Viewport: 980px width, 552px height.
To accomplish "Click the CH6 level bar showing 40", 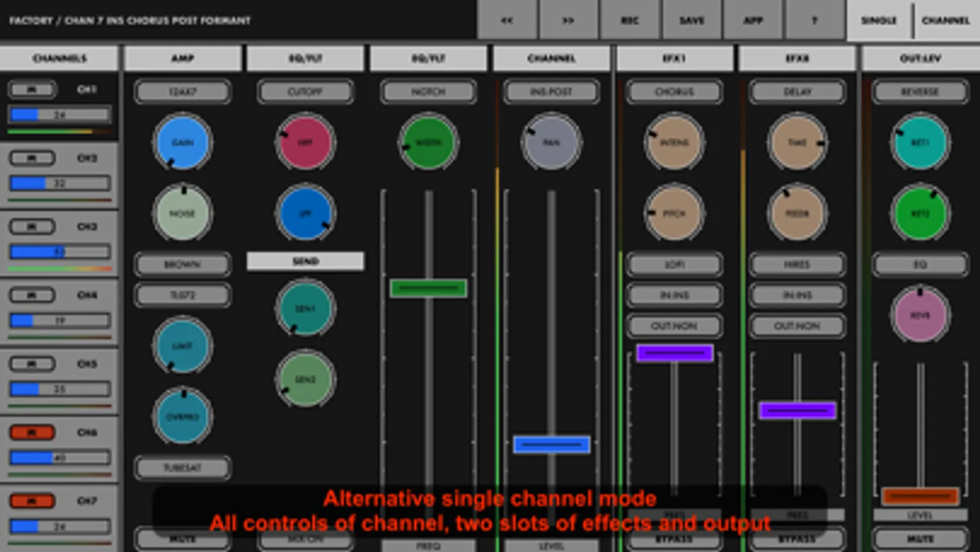I will tap(59, 458).
